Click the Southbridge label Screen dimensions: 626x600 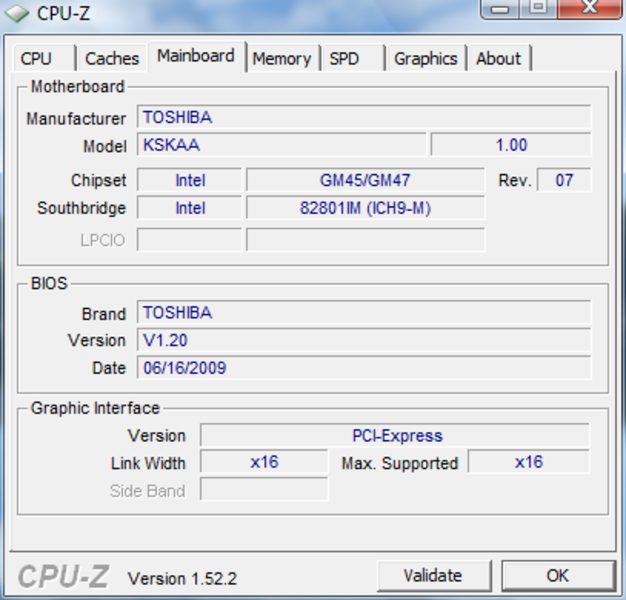pyautogui.click(x=81, y=208)
